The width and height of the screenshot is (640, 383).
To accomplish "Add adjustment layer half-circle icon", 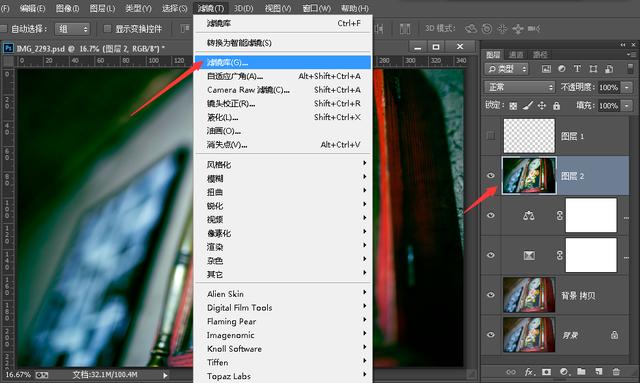I will pyautogui.click(x=564, y=372).
